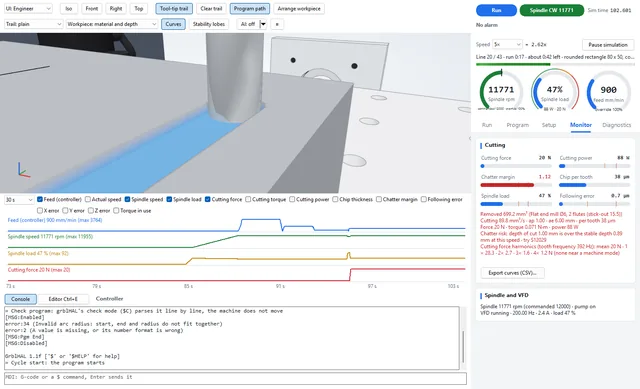Click the red Chatter margin bar
This screenshot has width=640, height=389.
516,185
